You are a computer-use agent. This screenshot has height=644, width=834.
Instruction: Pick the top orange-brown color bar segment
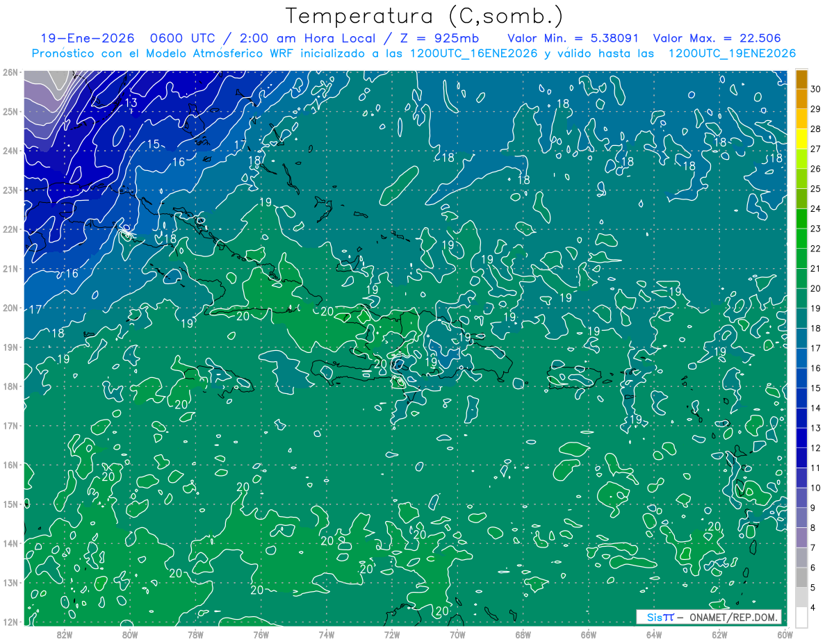tap(801, 80)
